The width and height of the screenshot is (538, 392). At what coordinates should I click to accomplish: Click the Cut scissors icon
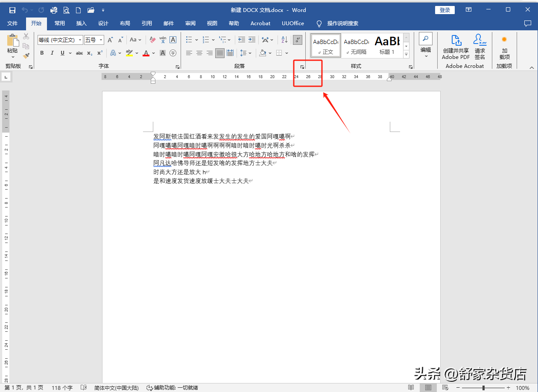26,37
